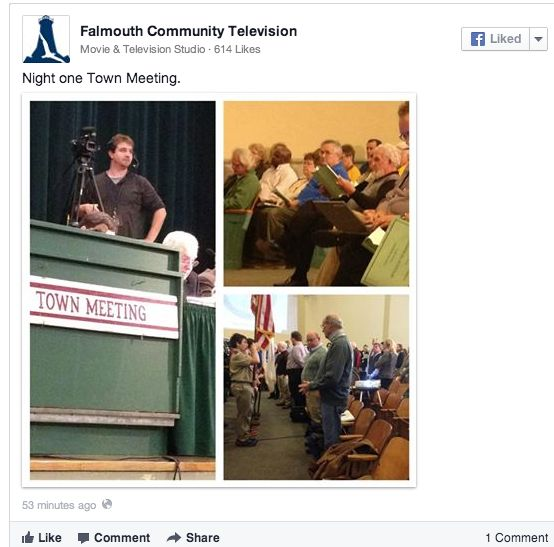Open the Falmouth Community Television page link
This screenshot has height=547, width=554.
(x=188, y=31)
